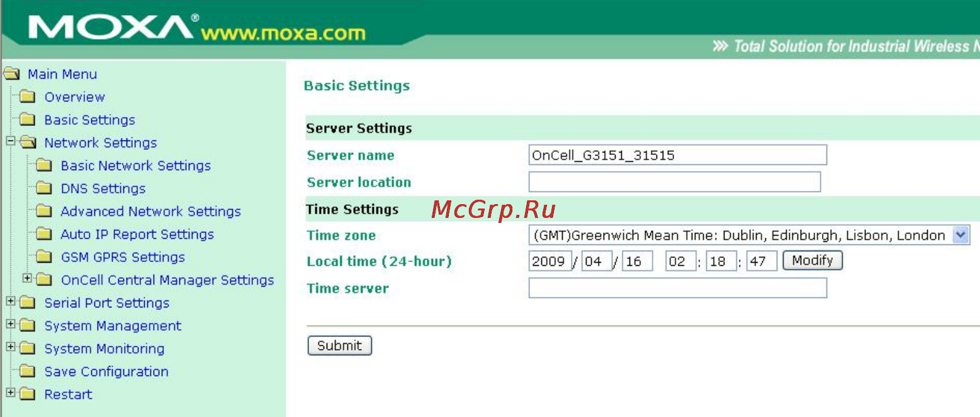Click the GSM GPRS Settings folder icon
This screenshot has height=417, width=980.
point(43,257)
